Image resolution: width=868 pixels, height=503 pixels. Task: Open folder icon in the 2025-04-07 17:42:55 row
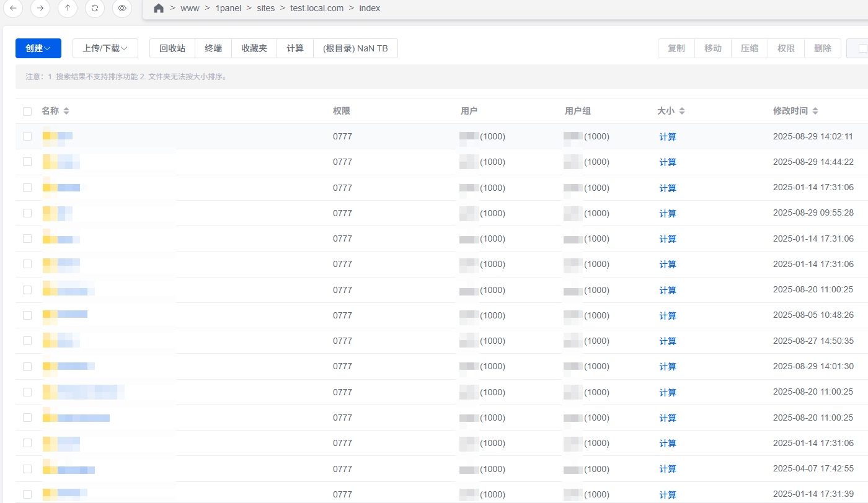click(50, 469)
